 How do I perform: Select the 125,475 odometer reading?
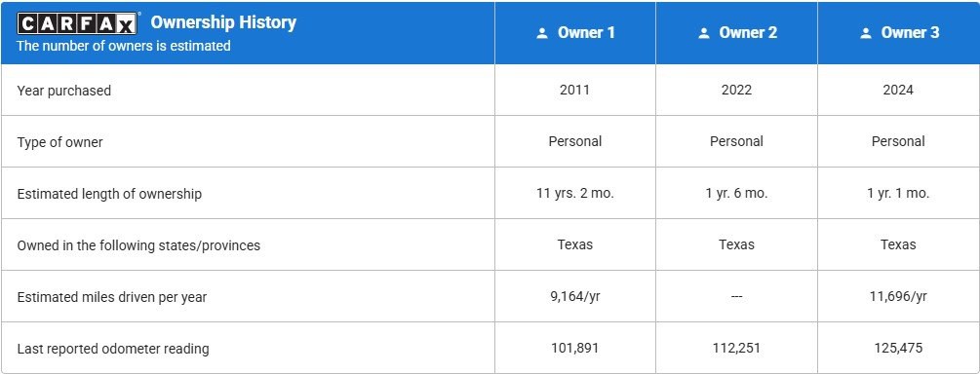click(898, 348)
